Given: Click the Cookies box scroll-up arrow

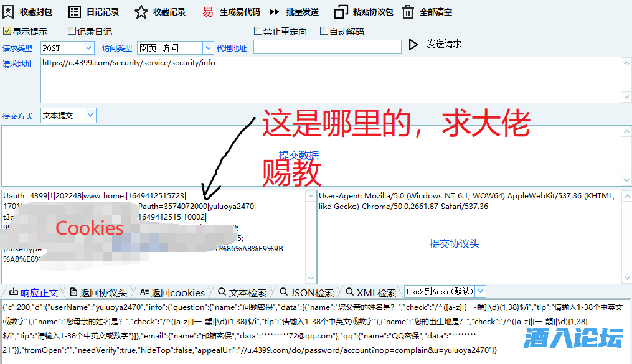Looking at the screenshot, I should 311,196.
